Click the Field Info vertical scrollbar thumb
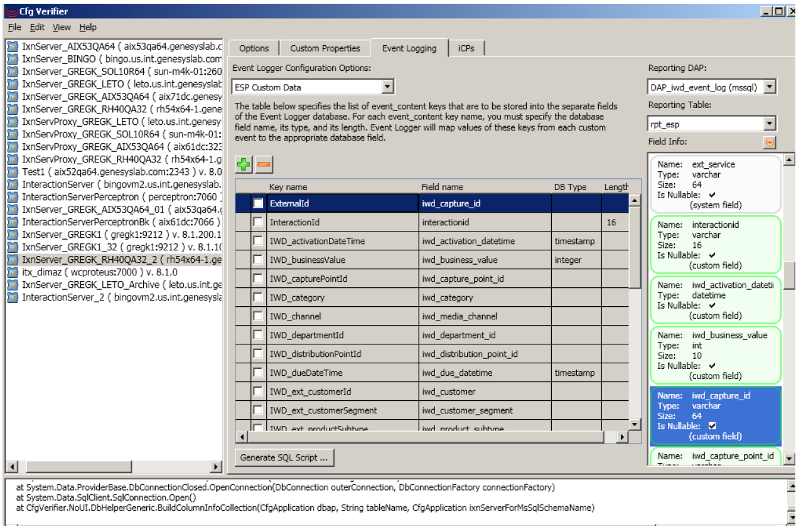801x532 pixels. [790, 274]
